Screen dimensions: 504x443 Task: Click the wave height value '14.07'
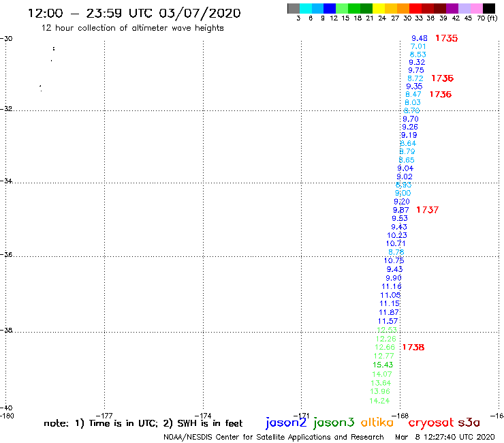[x=382, y=374]
